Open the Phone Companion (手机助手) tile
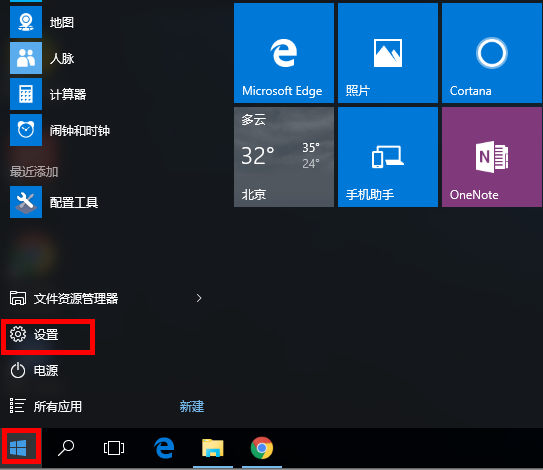This screenshot has width=543, height=470. click(388, 157)
